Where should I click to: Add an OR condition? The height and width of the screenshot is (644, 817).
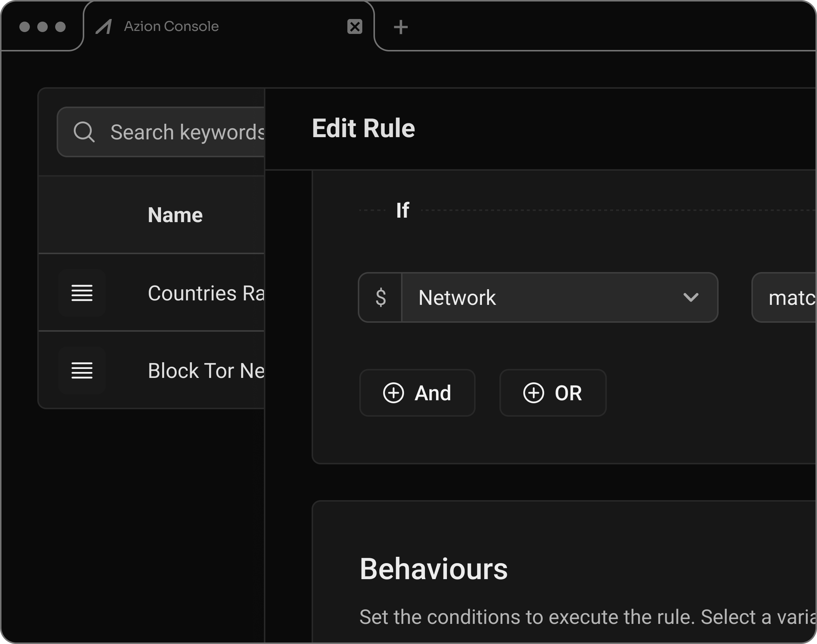click(x=553, y=393)
